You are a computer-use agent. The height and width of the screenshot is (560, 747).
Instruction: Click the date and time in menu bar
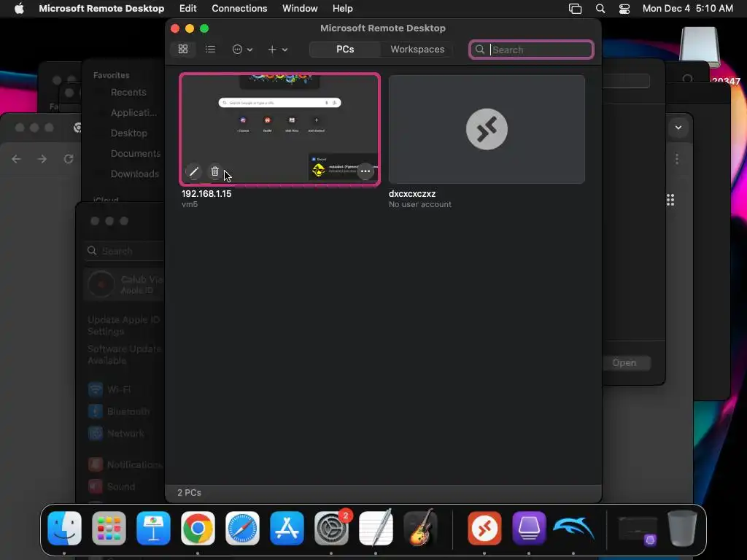click(x=687, y=8)
